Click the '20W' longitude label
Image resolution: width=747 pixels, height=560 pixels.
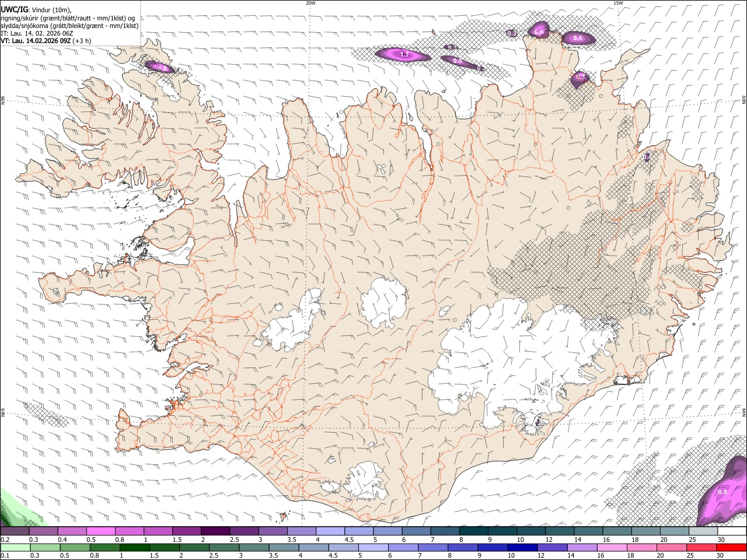pyautogui.click(x=310, y=3)
